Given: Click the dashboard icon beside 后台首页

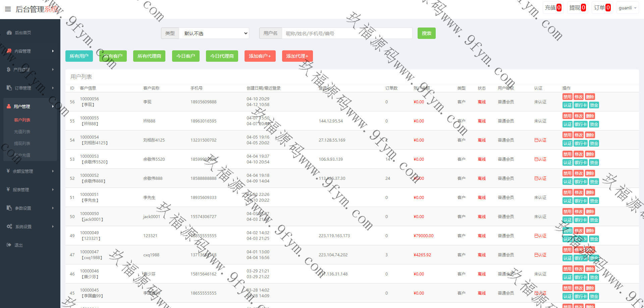Looking at the screenshot, I should coord(9,33).
